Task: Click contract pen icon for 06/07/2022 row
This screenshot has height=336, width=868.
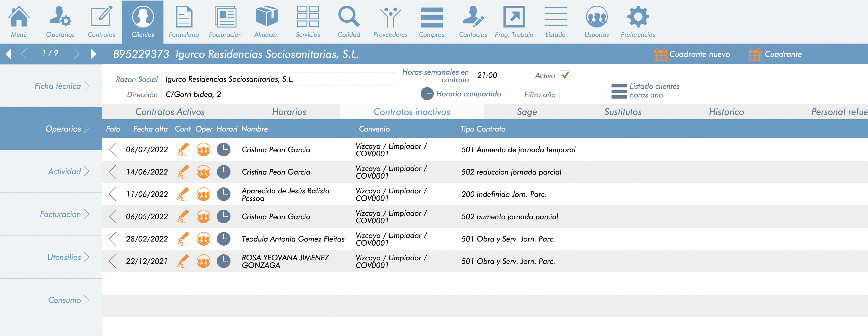Action: pyautogui.click(x=182, y=149)
